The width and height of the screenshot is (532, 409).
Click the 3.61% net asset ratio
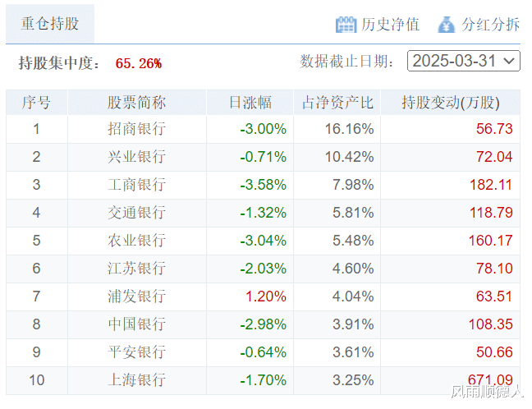pyautogui.click(x=353, y=352)
